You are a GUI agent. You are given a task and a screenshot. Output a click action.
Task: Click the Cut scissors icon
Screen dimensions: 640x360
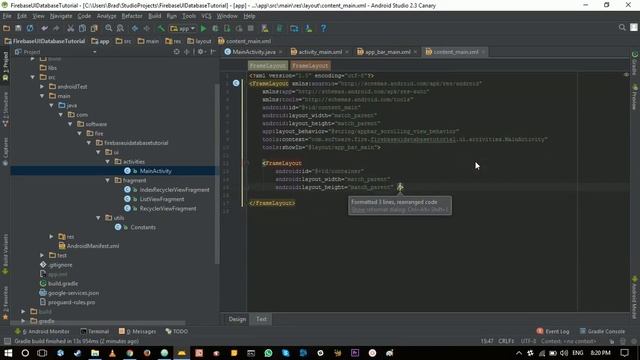[x=71, y=29]
